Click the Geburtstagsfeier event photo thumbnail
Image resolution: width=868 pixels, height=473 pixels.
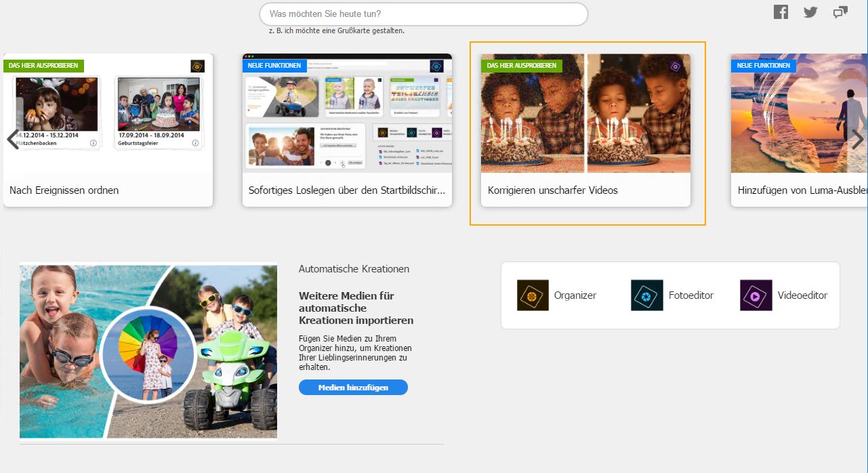click(159, 104)
